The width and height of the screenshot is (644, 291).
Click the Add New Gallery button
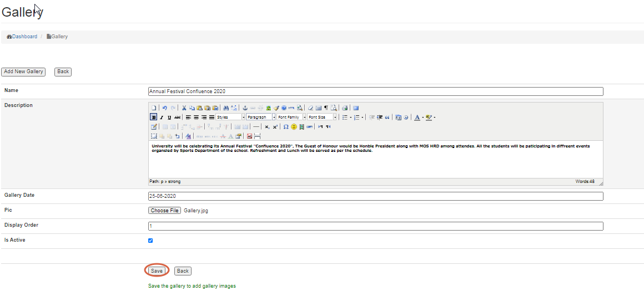23,72
